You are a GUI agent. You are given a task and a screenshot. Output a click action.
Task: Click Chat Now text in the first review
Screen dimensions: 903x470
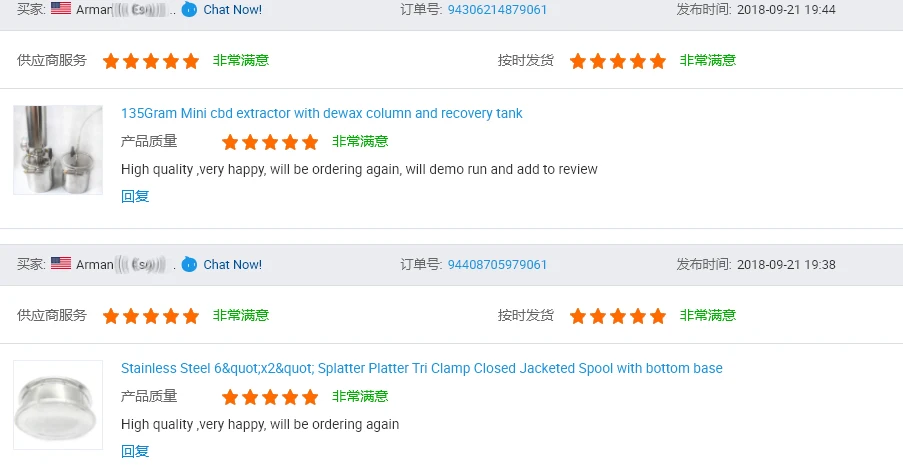232,9
